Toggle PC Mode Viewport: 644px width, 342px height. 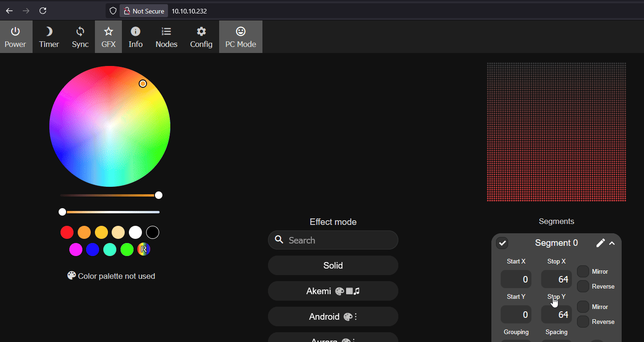click(x=241, y=37)
